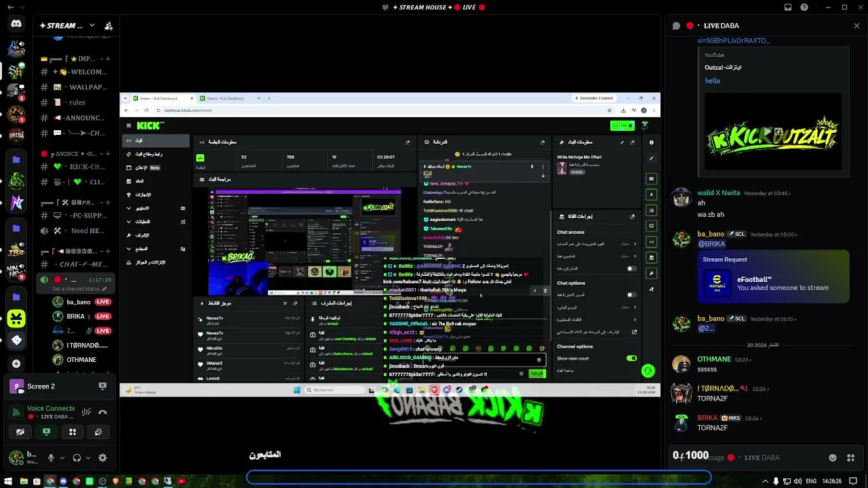Click bookmark star in streamed Chrome address bar
Viewport: 868px width, 488px height.
(x=610, y=110)
